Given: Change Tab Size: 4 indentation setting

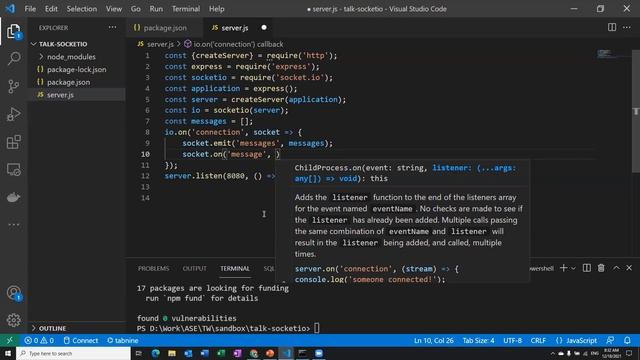Looking at the screenshot, I should [x=478, y=340].
